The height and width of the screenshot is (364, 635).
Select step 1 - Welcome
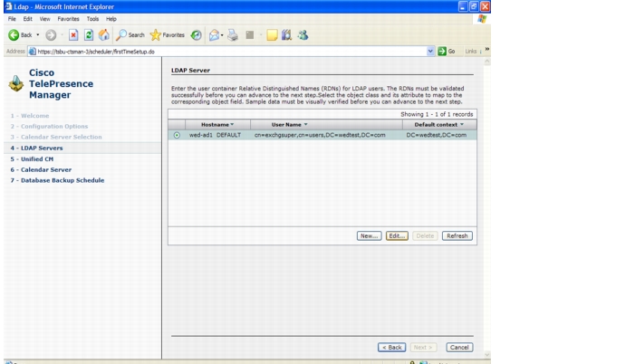(x=30, y=116)
